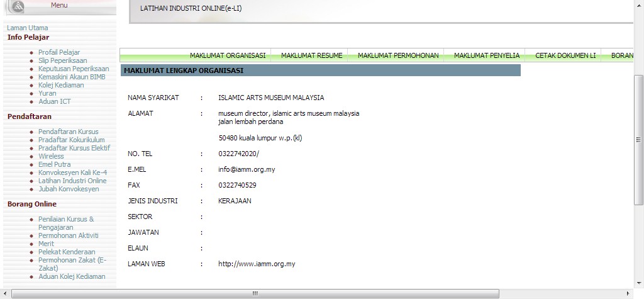Click the KERAJAAN industry value
This screenshot has height=299, width=644.
coord(235,201)
